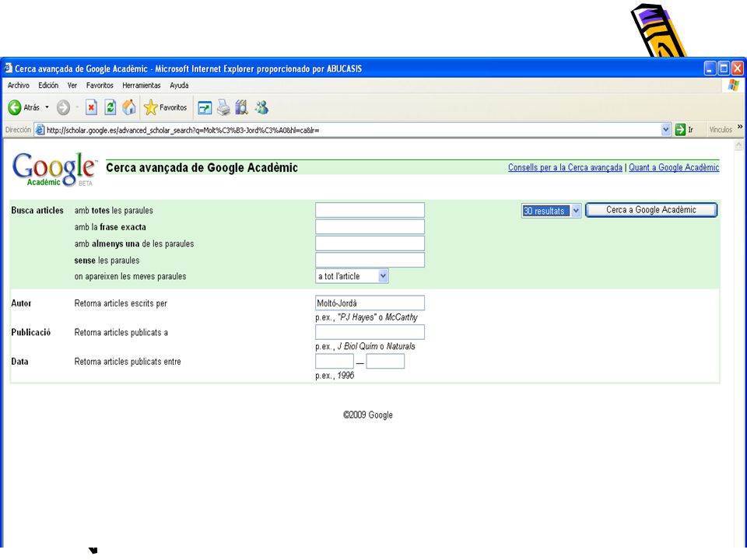Open the Ver menu
The height and width of the screenshot is (560, 747).
pyautogui.click(x=72, y=86)
